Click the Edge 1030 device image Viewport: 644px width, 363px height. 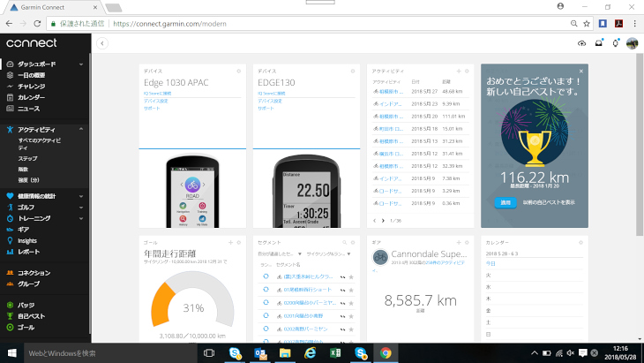point(192,191)
